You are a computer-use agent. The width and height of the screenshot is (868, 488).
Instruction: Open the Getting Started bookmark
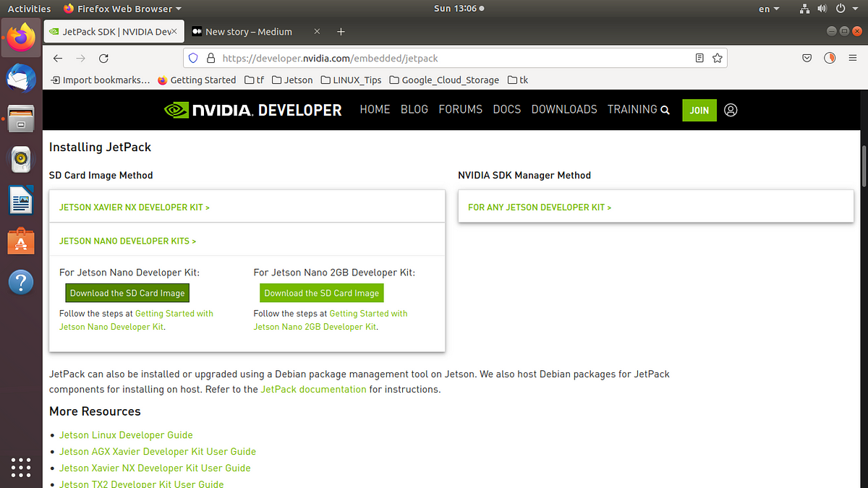click(x=197, y=80)
